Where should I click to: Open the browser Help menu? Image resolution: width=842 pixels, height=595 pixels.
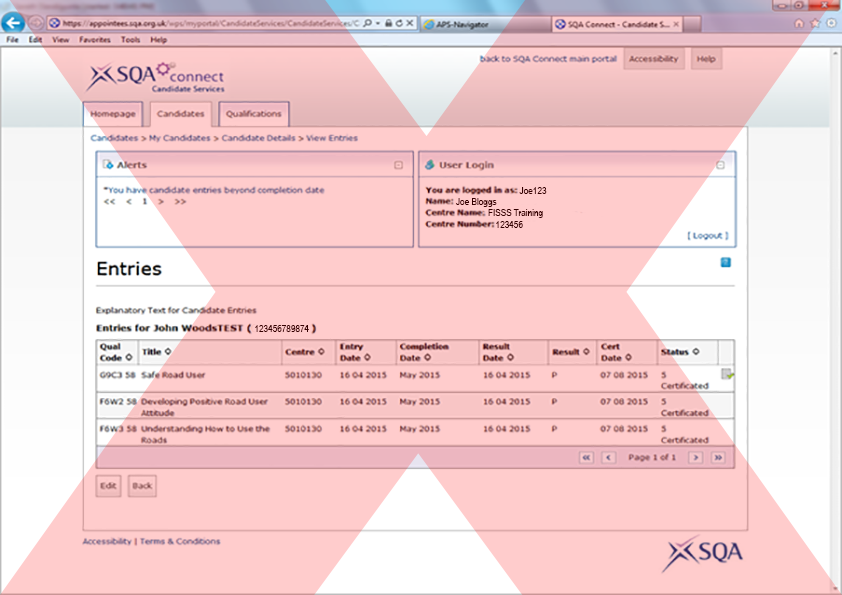click(158, 40)
